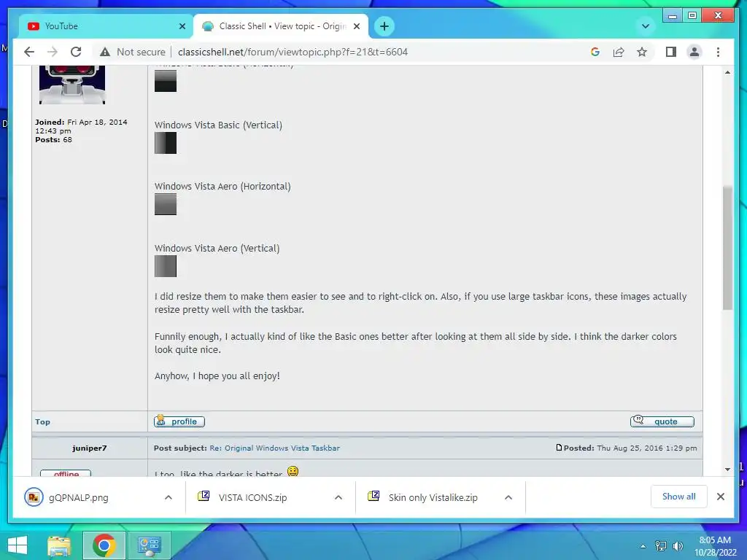
Task: Show all downloads
Action: pyautogui.click(x=679, y=497)
